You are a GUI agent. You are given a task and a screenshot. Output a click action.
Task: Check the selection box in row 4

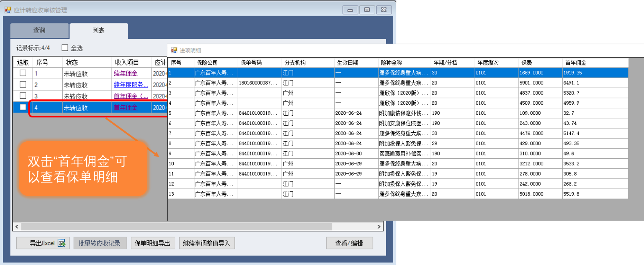coord(23,107)
